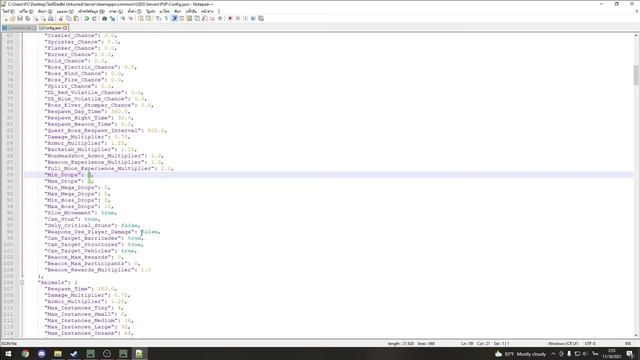
Task: Click the JSON file label in status bar
Action: click(x=9, y=344)
